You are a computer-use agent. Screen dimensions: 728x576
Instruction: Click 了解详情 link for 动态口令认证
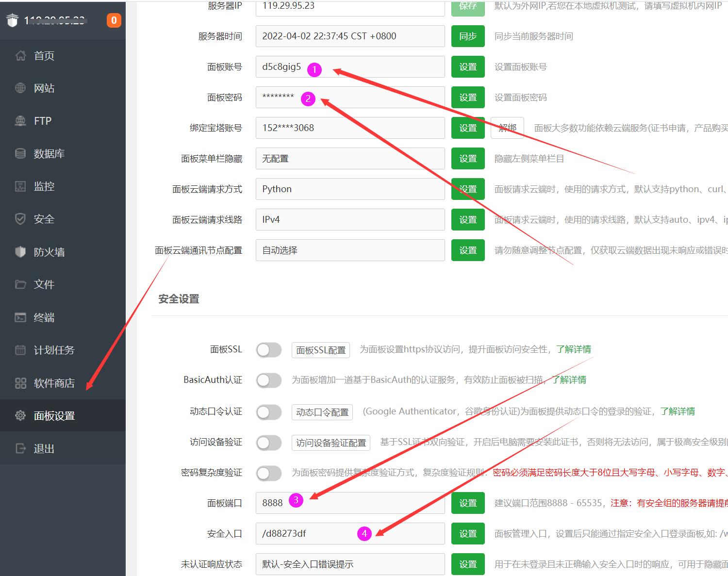678,411
